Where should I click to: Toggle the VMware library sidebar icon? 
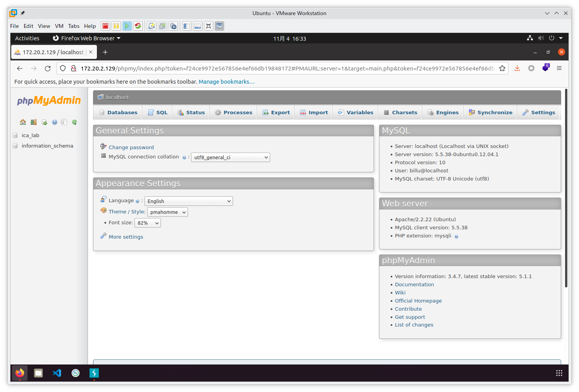tap(187, 26)
